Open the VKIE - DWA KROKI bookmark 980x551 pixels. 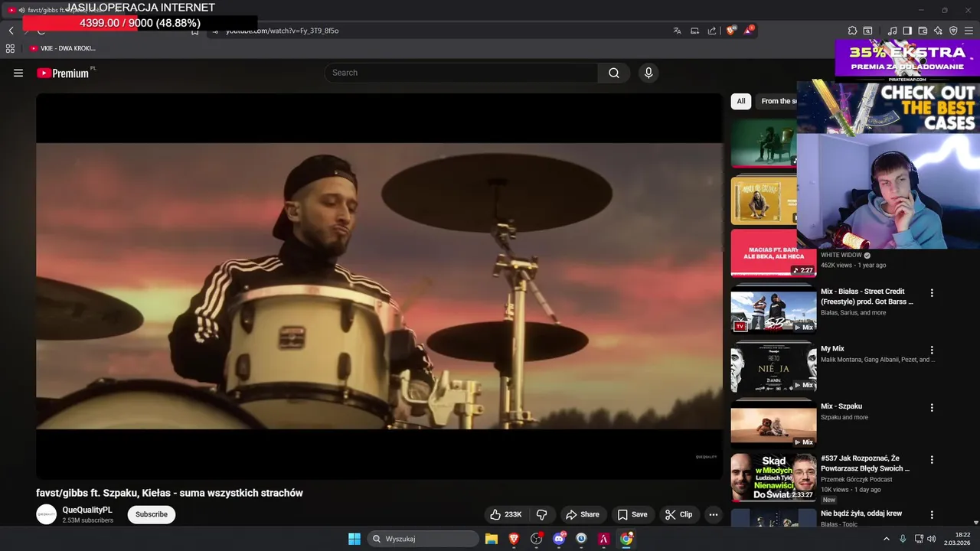coord(63,48)
